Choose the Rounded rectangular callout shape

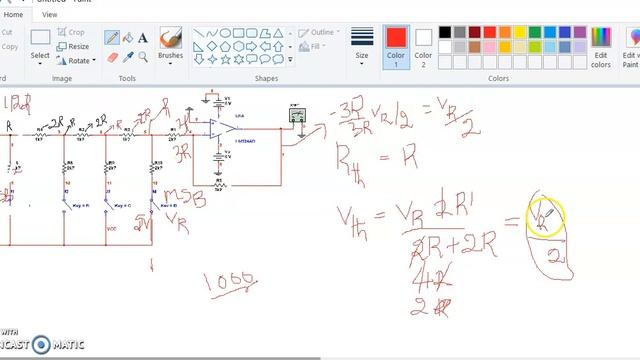click(x=251, y=59)
